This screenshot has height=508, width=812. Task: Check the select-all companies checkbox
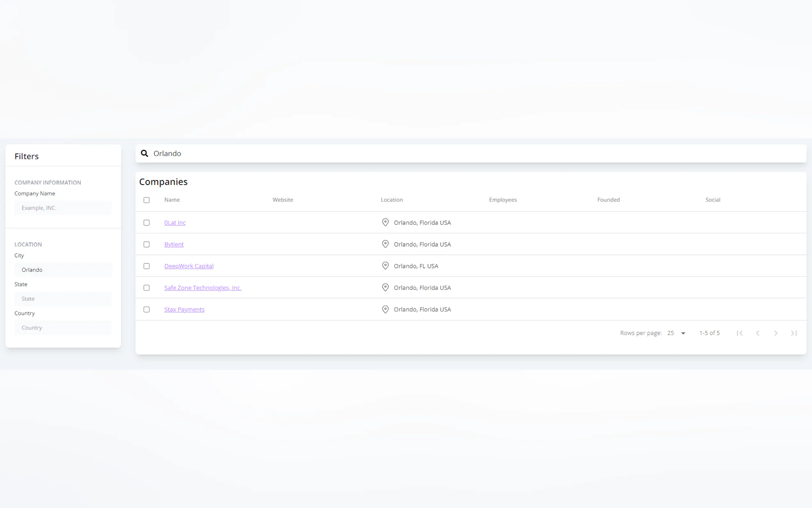(x=146, y=200)
